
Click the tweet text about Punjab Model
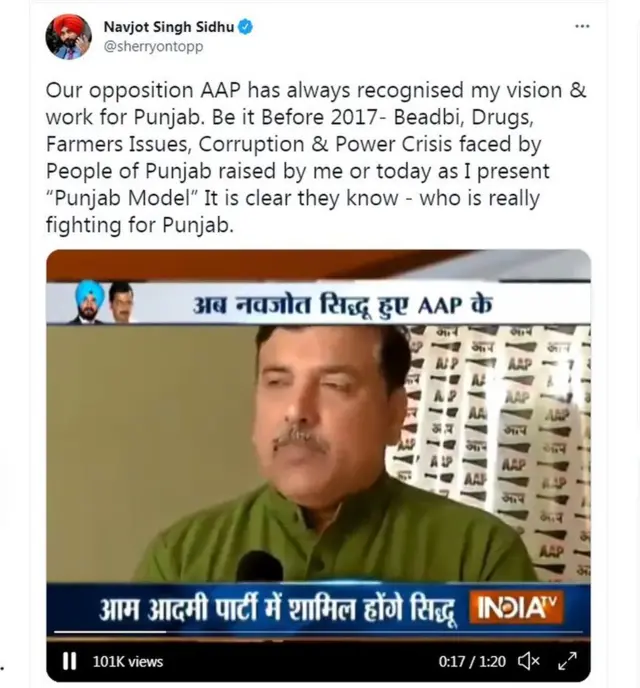click(x=316, y=157)
